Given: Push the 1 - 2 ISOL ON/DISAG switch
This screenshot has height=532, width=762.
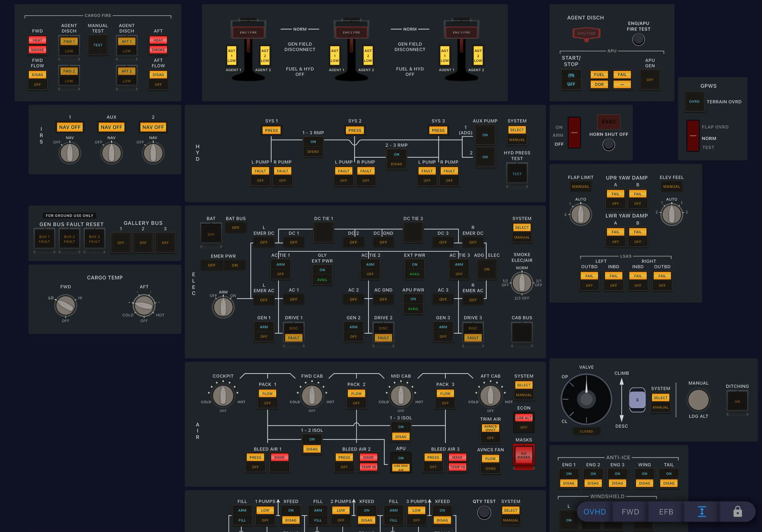Looking at the screenshot, I should click(312, 444).
